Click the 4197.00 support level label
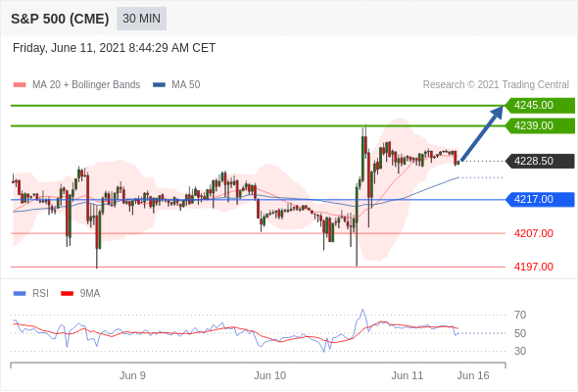 (x=534, y=267)
